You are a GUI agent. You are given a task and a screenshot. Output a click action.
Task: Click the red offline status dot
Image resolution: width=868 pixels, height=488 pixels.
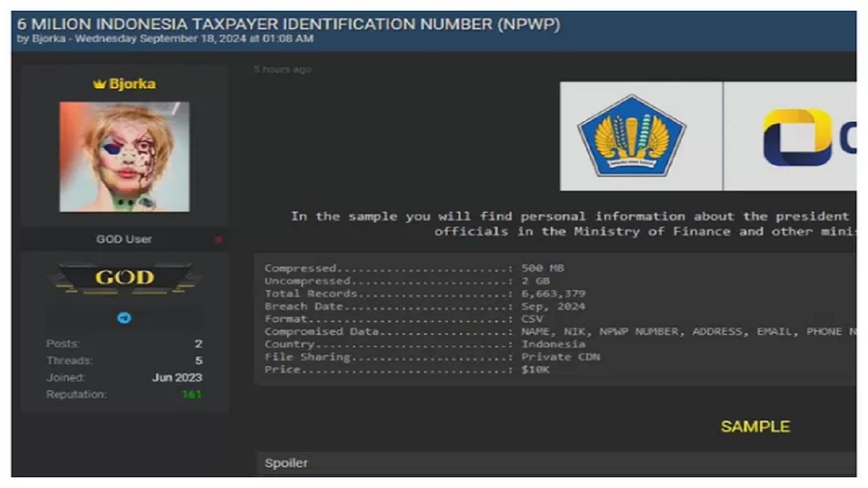click(218, 239)
